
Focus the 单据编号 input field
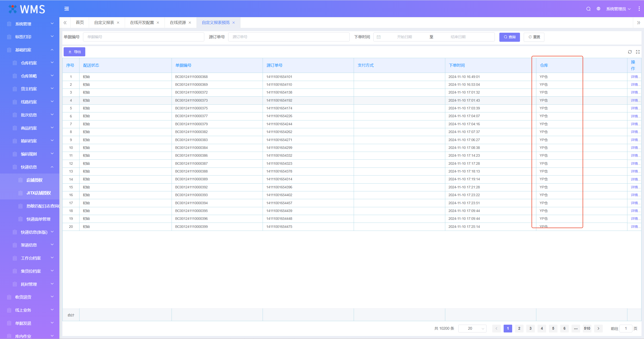point(144,37)
